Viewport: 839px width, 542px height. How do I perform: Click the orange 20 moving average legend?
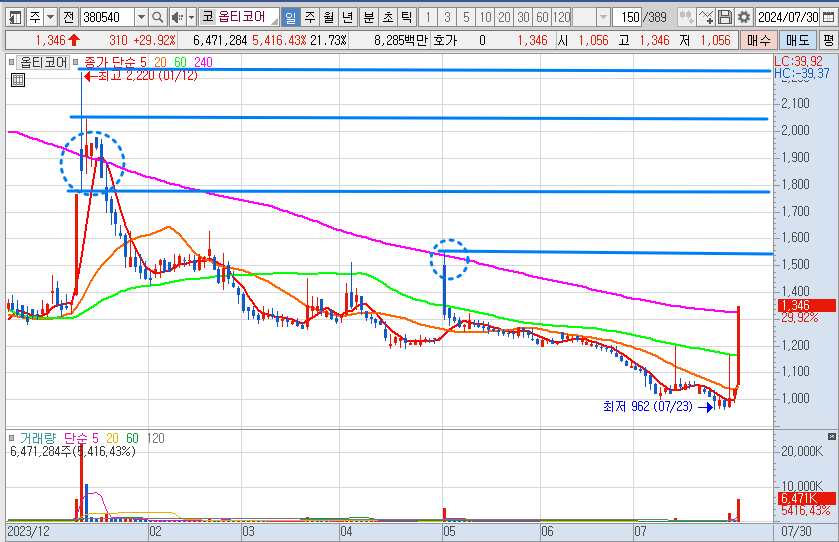pyautogui.click(x=161, y=63)
